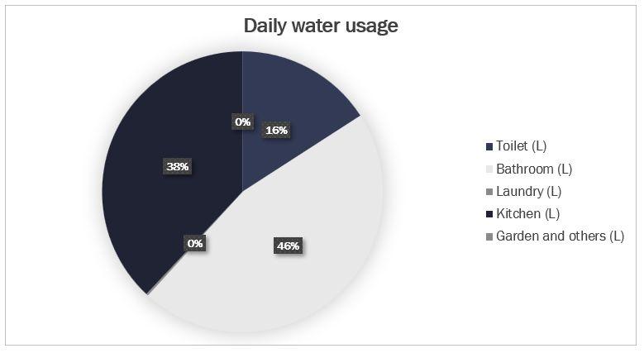Click the "Daily water usage" chart title

coord(321,26)
